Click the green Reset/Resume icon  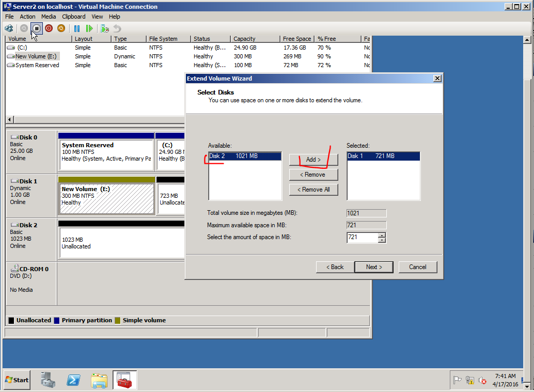(x=89, y=28)
